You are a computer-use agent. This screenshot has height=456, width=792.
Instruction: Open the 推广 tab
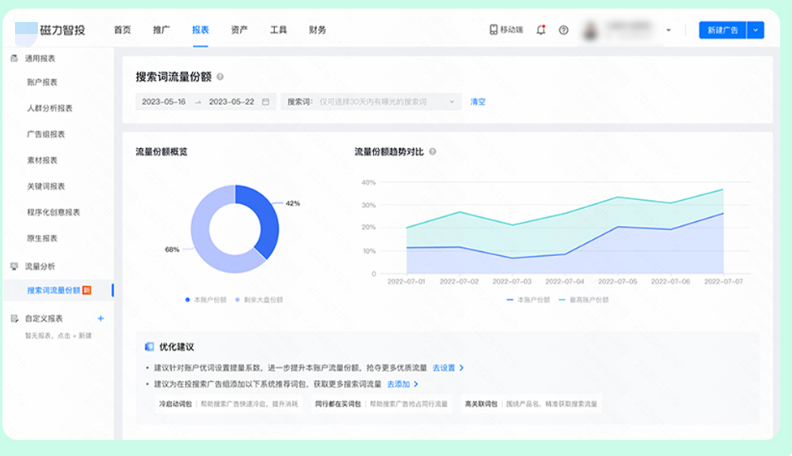(161, 30)
